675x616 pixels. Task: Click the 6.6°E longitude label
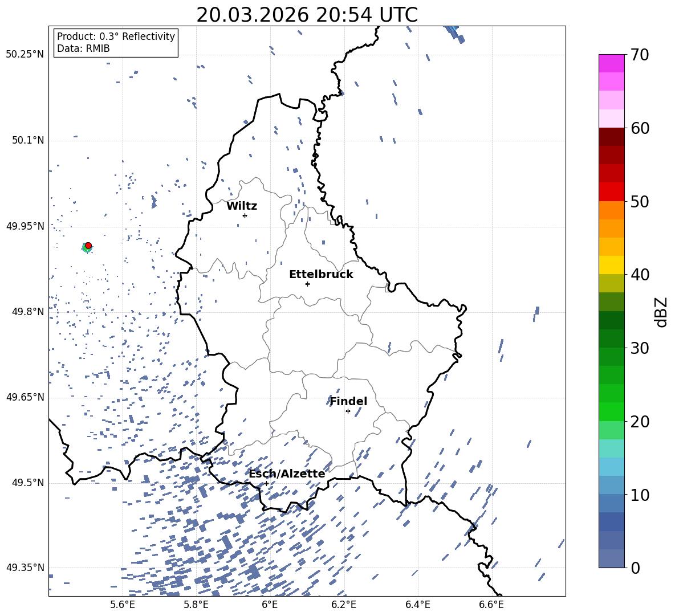click(x=491, y=605)
